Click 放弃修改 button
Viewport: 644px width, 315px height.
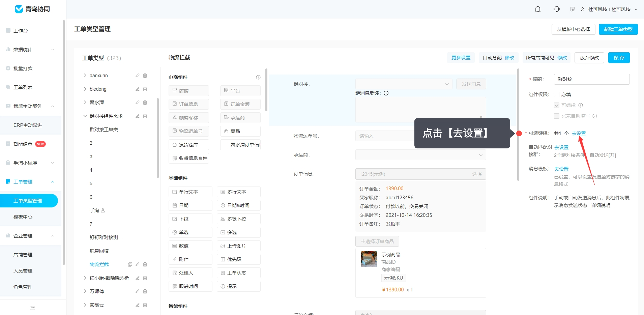(589, 58)
